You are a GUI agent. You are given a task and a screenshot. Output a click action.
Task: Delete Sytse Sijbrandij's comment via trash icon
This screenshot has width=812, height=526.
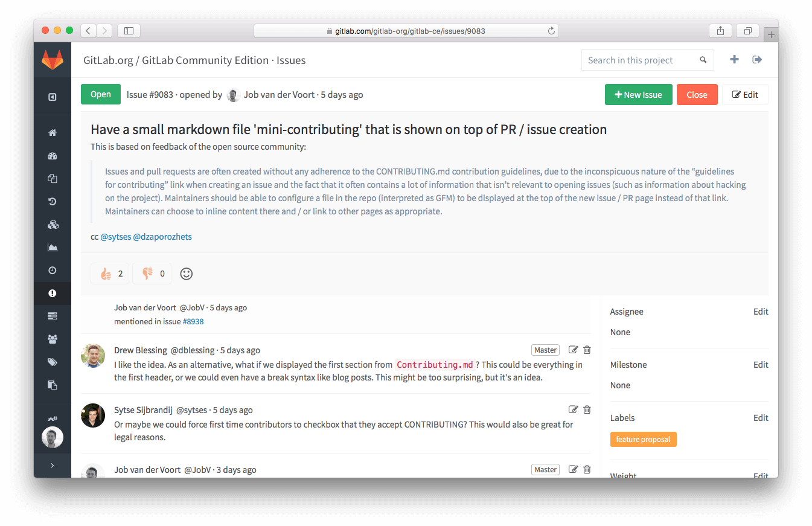pos(587,409)
